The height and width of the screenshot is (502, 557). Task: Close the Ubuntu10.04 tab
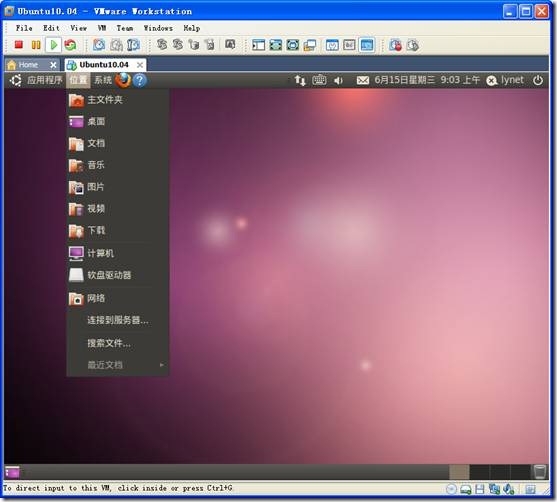click(140, 65)
